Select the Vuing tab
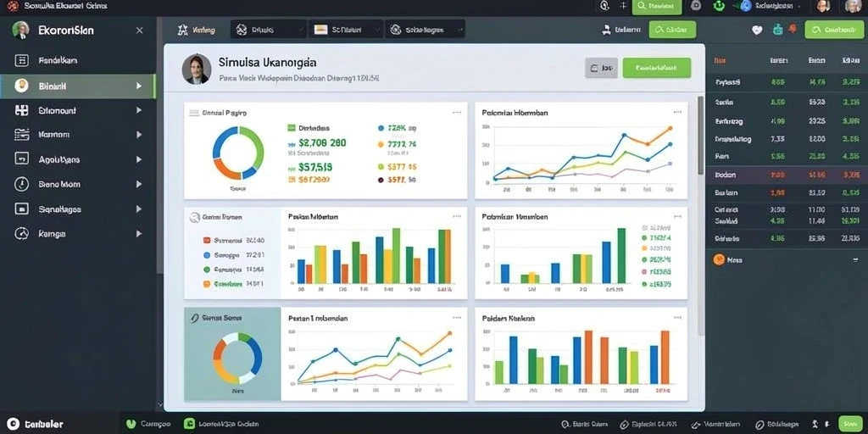This screenshot has height=434, width=868. click(196, 30)
